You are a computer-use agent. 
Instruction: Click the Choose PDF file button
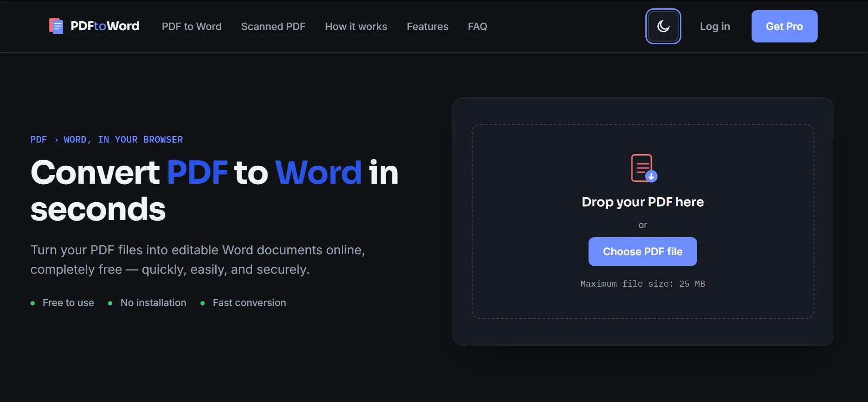click(x=643, y=252)
